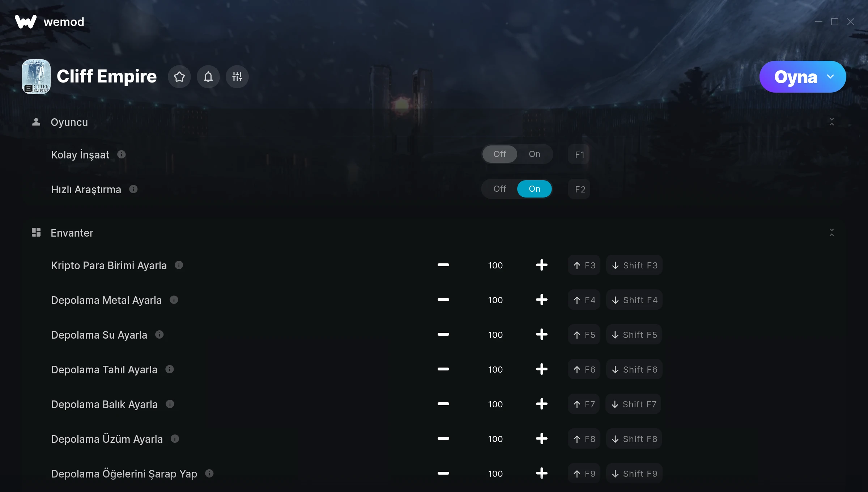This screenshot has height=492, width=868.
Task: Turn Kolay İnşaat On
Action: pos(535,154)
